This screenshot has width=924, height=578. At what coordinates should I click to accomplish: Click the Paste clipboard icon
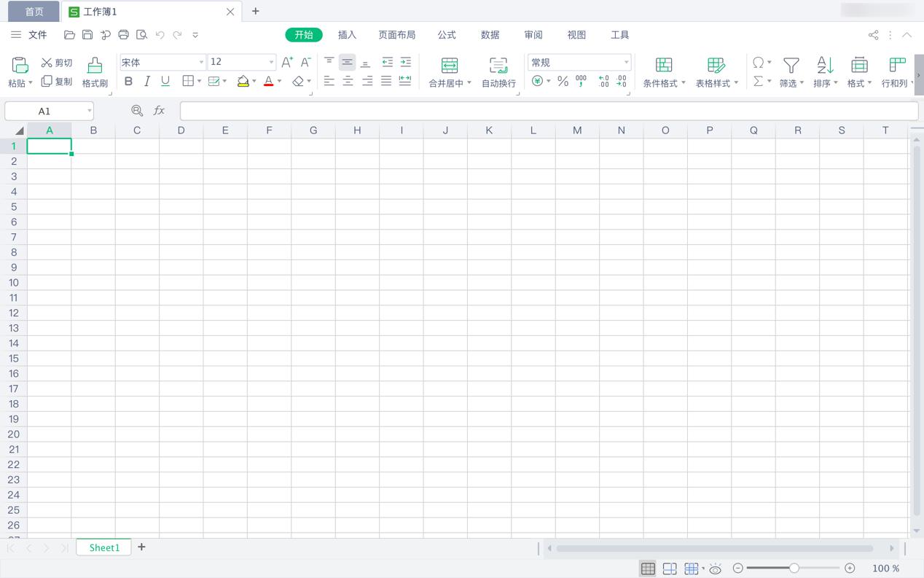tap(20, 65)
